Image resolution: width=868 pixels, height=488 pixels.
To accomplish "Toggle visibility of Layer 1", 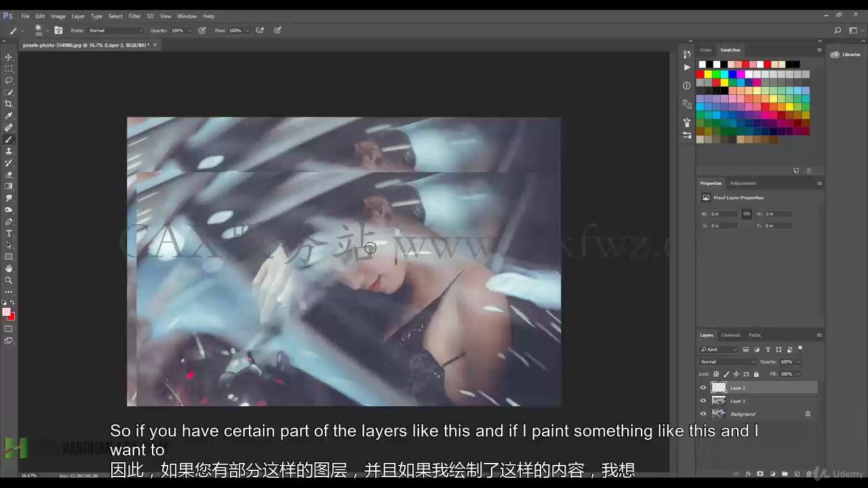I will (x=703, y=401).
